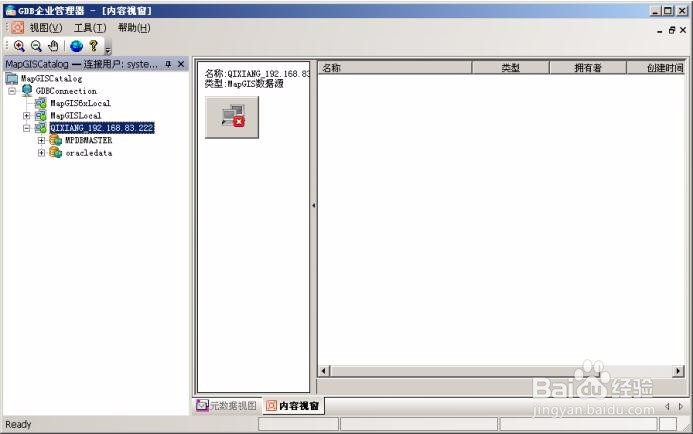Viewport: 693px width, 434px height.
Task: Pin the MapGISCatalog panel
Action: (168, 64)
